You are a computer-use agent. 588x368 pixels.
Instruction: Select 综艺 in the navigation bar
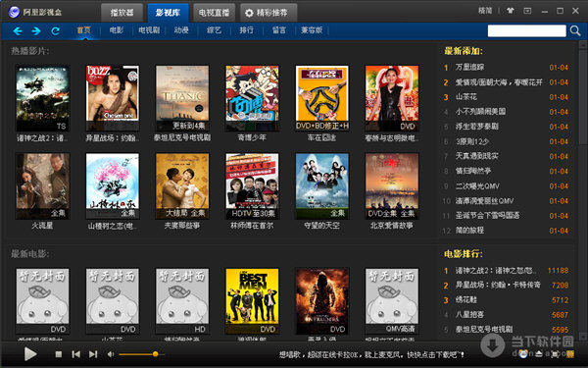pos(214,30)
